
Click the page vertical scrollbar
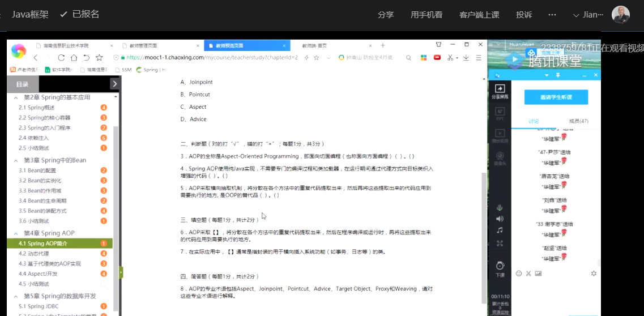pos(484,238)
